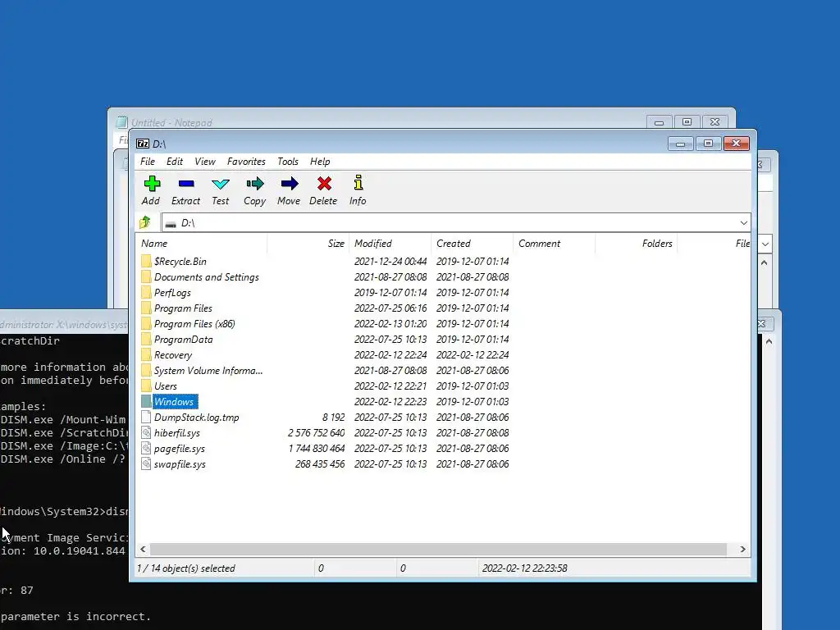The height and width of the screenshot is (630, 840).
Task: Click the command prompt scroll up arrow
Action: 769,342
